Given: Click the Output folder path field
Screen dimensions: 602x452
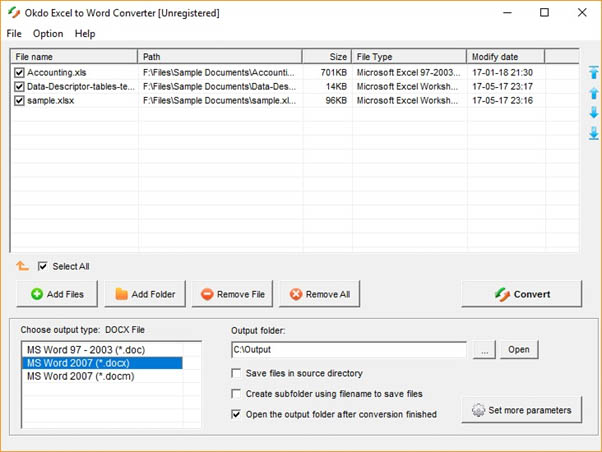Looking at the screenshot, I should click(x=349, y=350).
